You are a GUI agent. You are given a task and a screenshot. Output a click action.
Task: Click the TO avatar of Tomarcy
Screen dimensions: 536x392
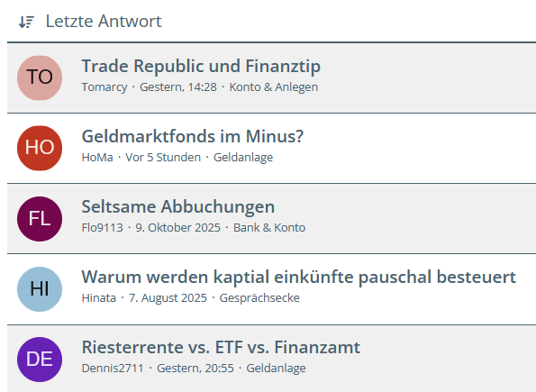[x=40, y=77]
